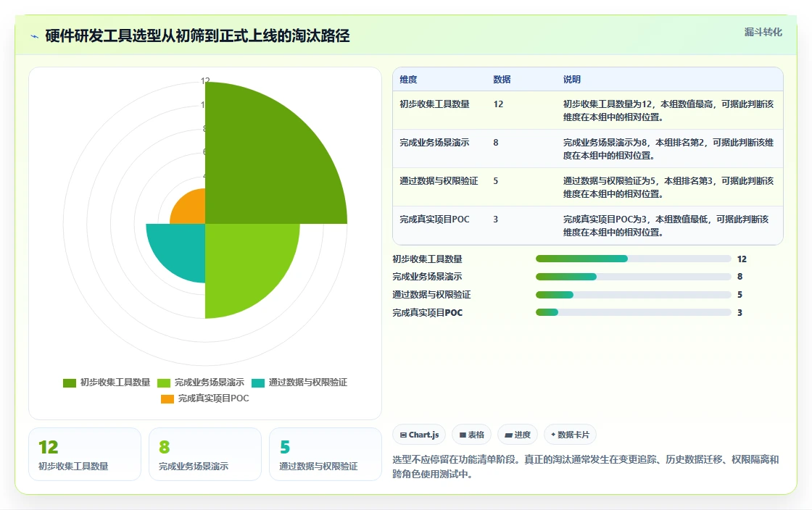This screenshot has width=812, height=510.
Task: Click the 进度 tag
Action: tap(518, 435)
